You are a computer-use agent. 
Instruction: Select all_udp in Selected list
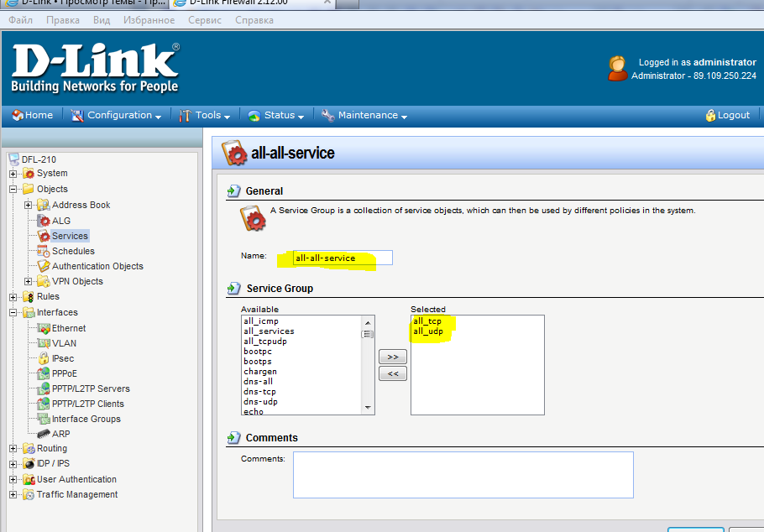click(428, 331)
